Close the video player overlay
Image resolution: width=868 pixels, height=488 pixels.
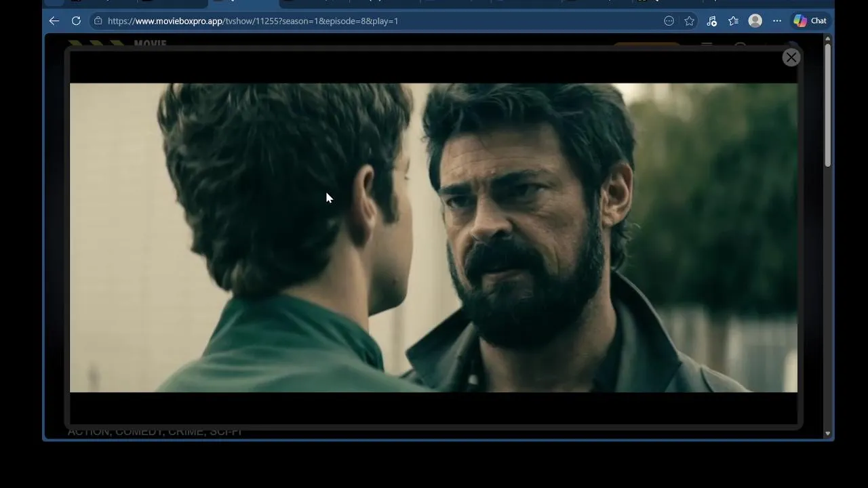(x=791, y=58)
